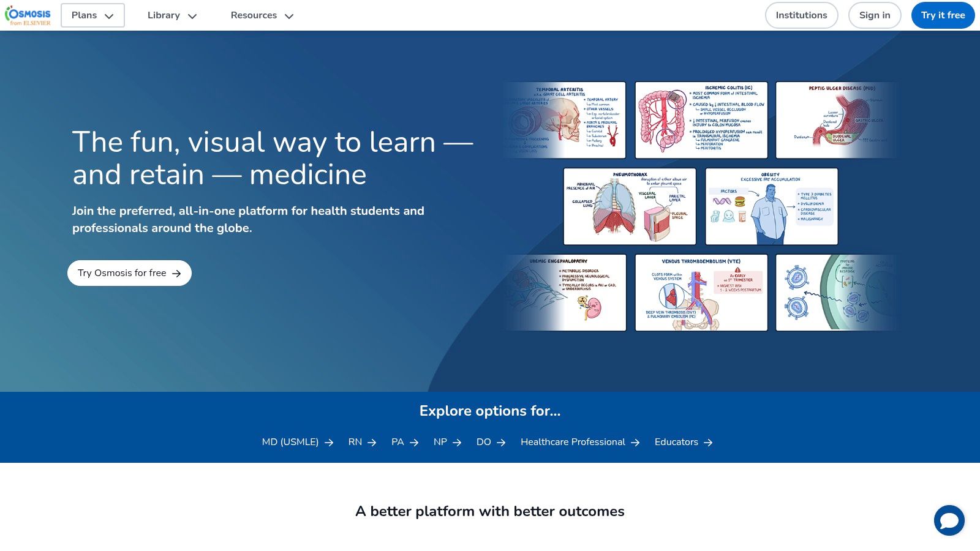
Task: Click the 'The fun, visual way to learn' headline
Action: pos(273,158)
